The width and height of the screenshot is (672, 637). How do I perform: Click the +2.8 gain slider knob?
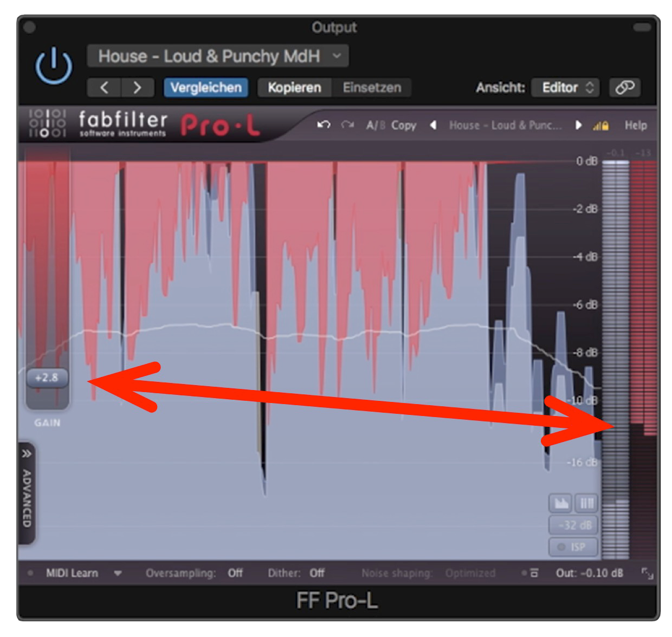click(47, 378)
